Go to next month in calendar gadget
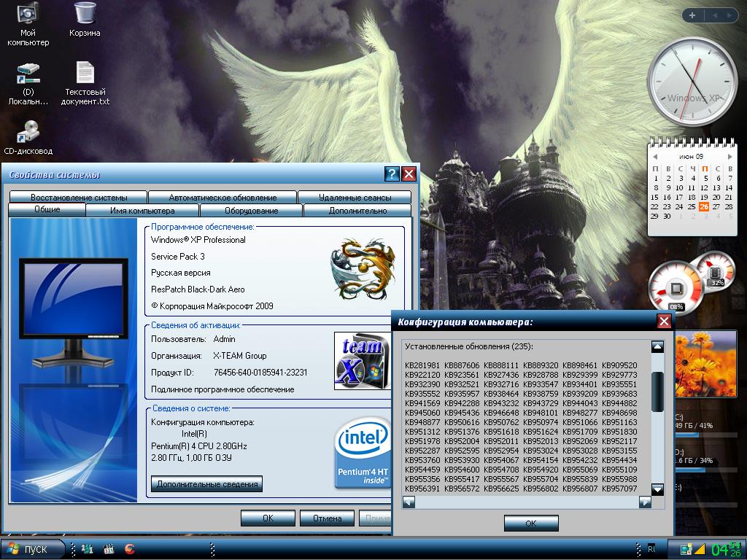The width and height of the screenshot is (747, 560). click(729, 157)
